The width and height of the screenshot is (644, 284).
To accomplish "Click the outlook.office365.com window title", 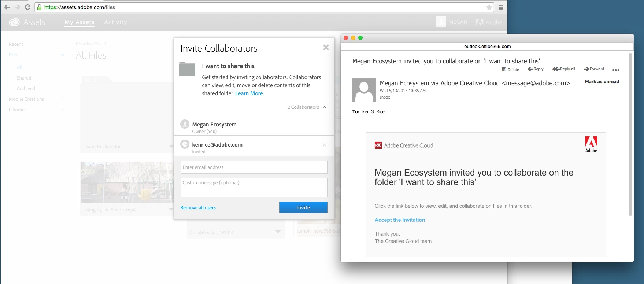I will pyautogui.click(x=487, y=47).
